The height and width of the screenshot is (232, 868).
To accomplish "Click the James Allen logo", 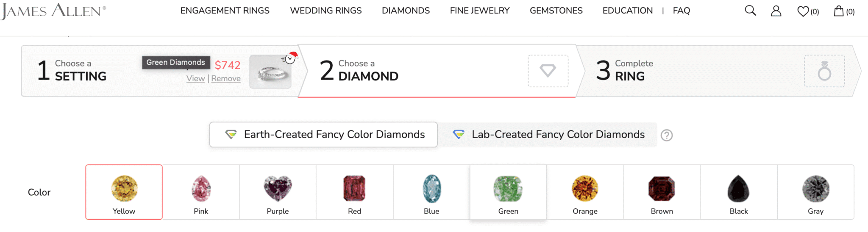I will coord(53,11).
